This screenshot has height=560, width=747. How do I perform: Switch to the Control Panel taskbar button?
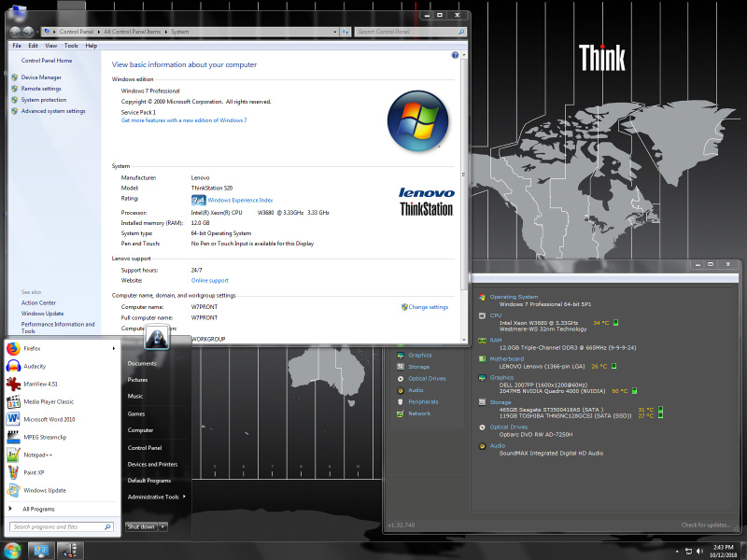click(41, 551)
